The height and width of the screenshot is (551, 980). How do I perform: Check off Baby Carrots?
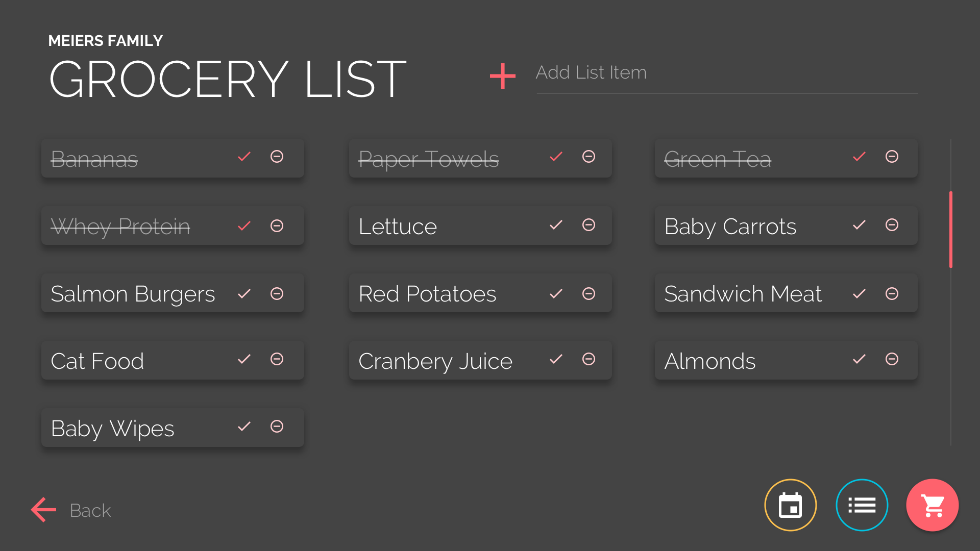(859, 224)
